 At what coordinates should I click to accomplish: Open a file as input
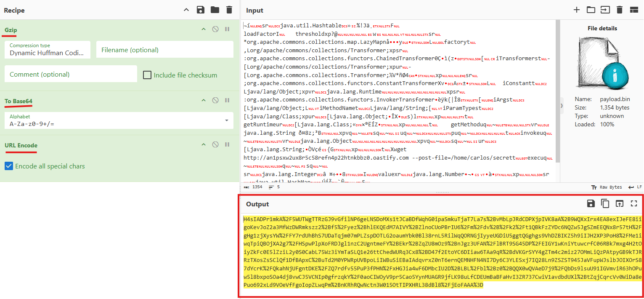pos(605,10)
